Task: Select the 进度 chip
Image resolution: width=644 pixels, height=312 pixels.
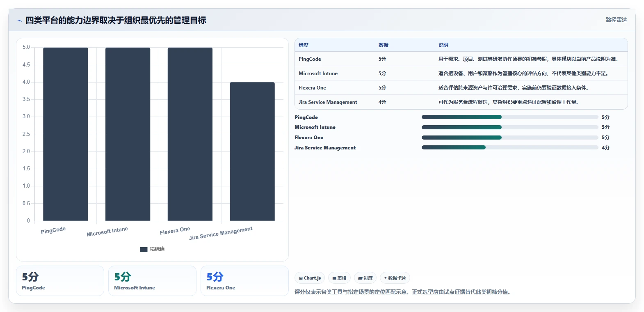Action: pos(365,278)
